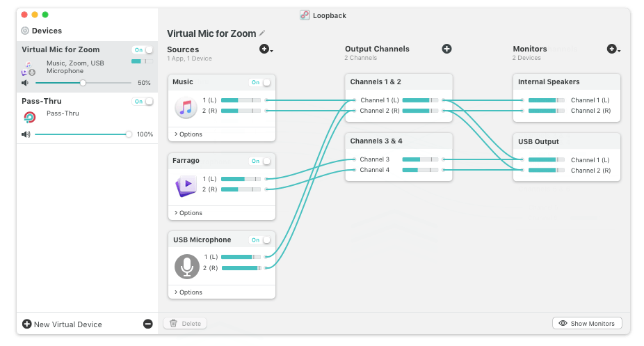Screen dimensions: 644x346
Task: Click the '2 Devices' monitors subtitle
Action: tap(526, 58)
